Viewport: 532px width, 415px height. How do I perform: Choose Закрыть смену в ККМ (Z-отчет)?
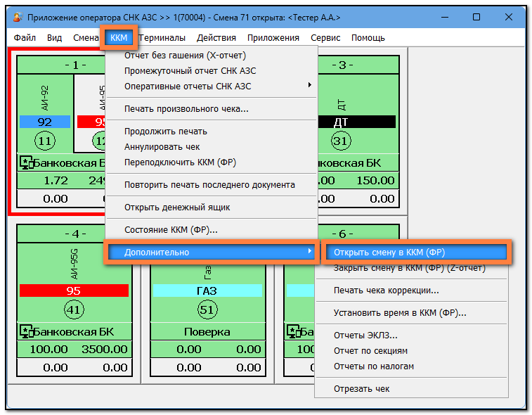412,267
